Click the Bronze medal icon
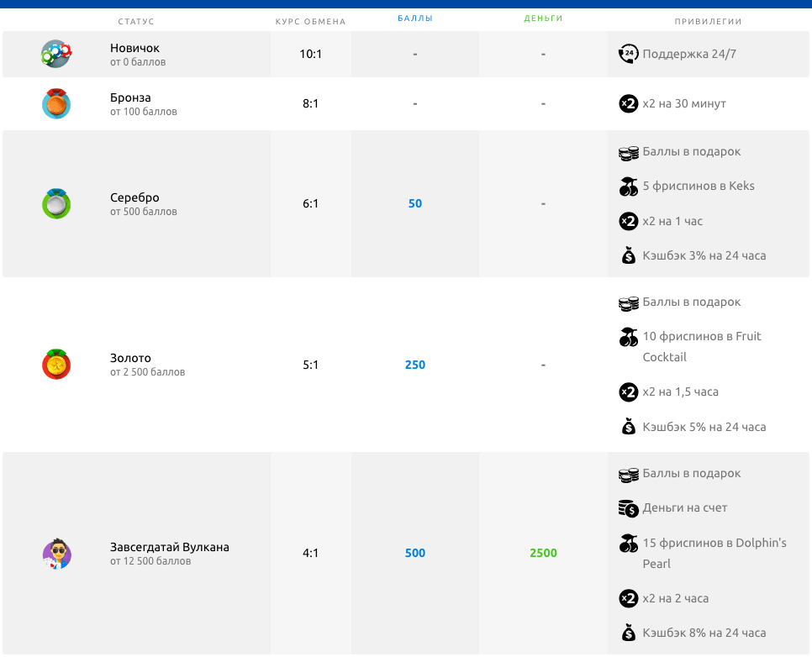 click(56, 103)
